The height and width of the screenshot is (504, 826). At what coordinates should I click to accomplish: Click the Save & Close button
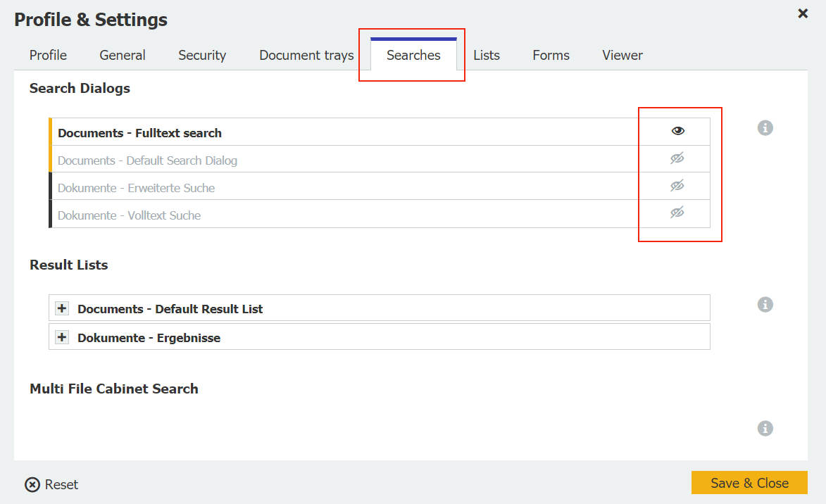(749, 483)
